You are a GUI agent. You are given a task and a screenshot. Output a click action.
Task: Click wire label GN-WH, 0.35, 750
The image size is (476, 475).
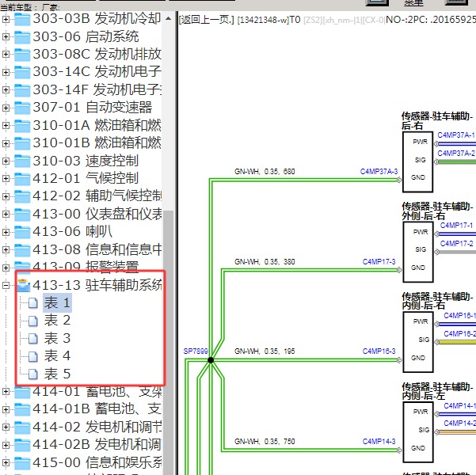[x=265, y=441]
